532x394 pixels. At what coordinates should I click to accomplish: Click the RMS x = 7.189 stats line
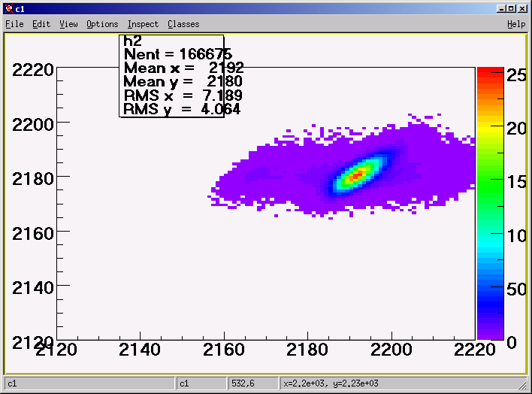[183, 95]
